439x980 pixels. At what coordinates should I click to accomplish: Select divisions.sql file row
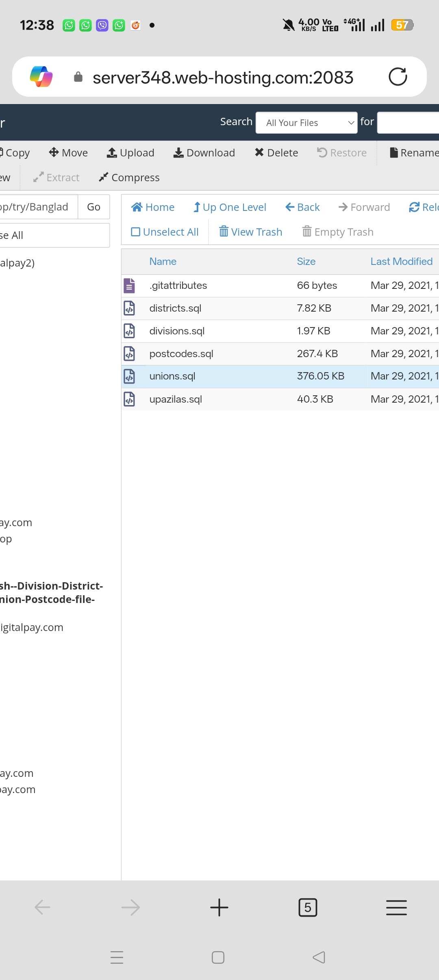[280, 331]
